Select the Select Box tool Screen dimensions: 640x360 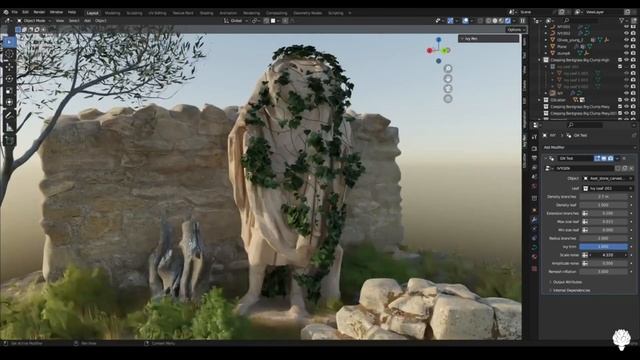9,42
